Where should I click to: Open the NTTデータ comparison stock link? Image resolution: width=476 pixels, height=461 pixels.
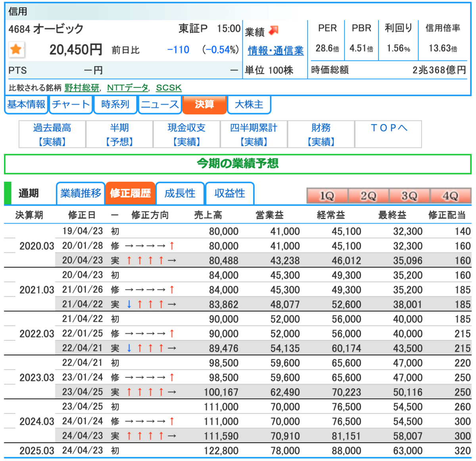(128, 88)
